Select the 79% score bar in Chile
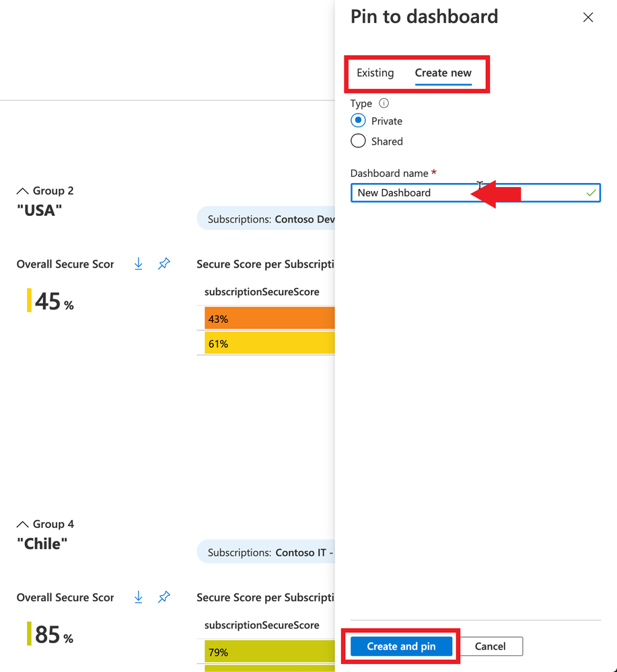The height and width of the screenshot is (672, 617). [x=269, y=652]
